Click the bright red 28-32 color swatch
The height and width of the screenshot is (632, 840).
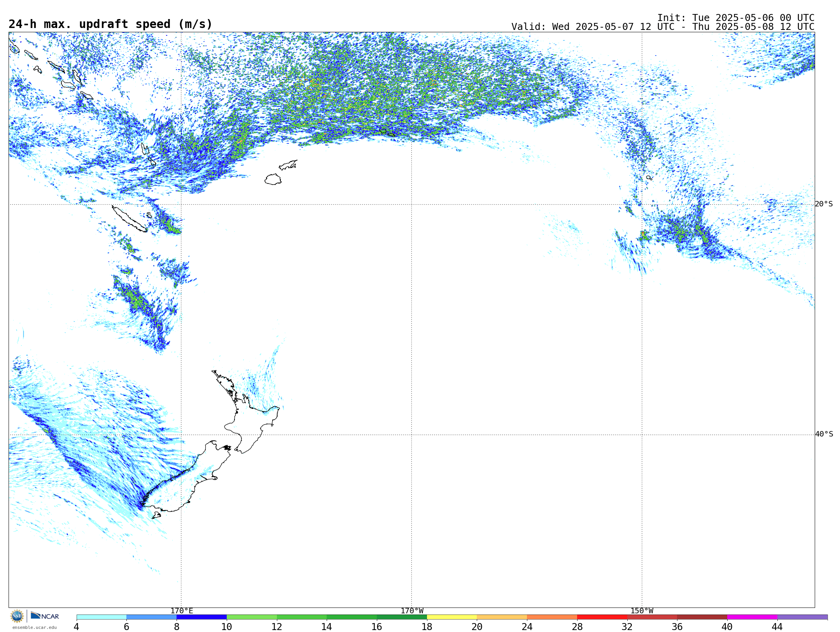pos(602,617)
